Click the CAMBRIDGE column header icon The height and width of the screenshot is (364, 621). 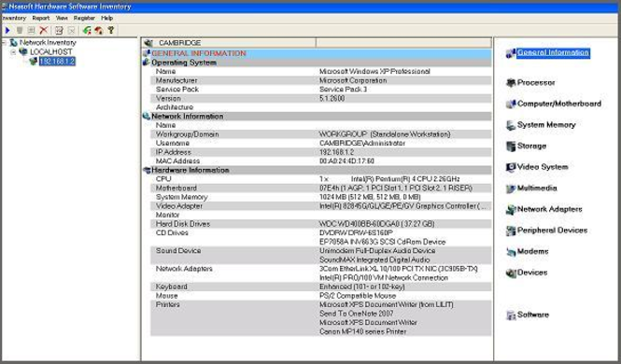click(148, 43)
